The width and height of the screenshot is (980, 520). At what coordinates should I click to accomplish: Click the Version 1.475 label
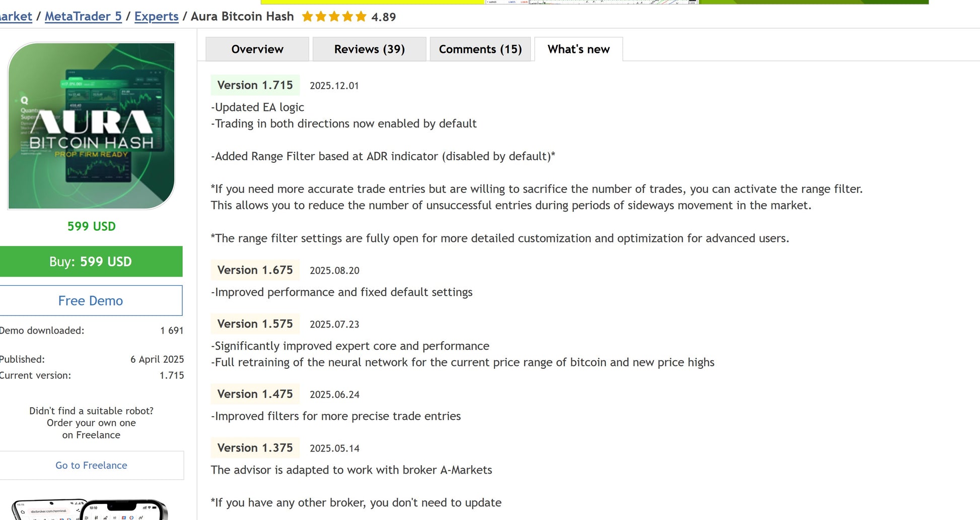pos(255,394)
